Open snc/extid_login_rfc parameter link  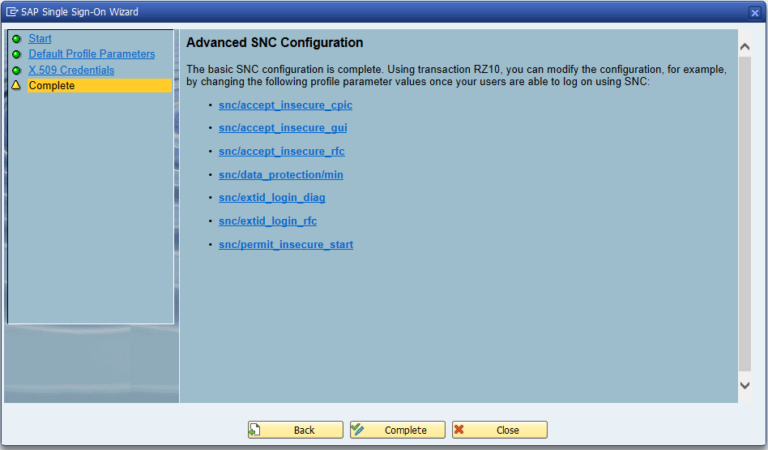coord(267,221)
